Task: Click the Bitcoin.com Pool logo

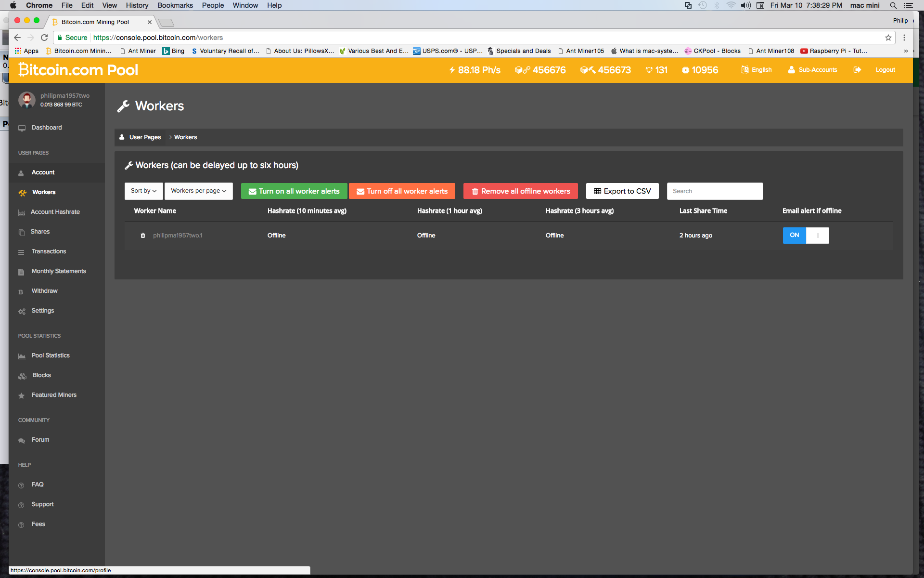Action: pyautogui.click(x=78, y=70)
